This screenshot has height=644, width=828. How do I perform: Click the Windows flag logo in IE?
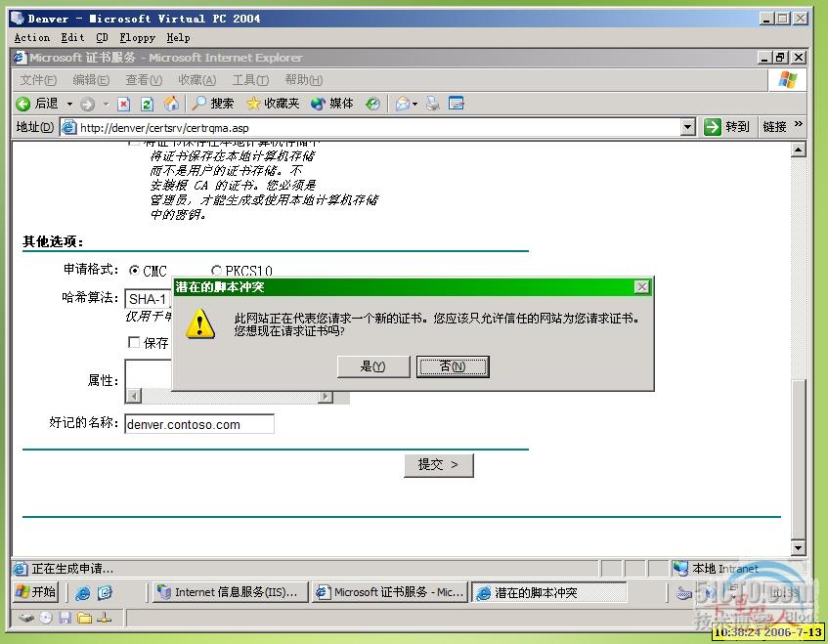coord(787,80)
